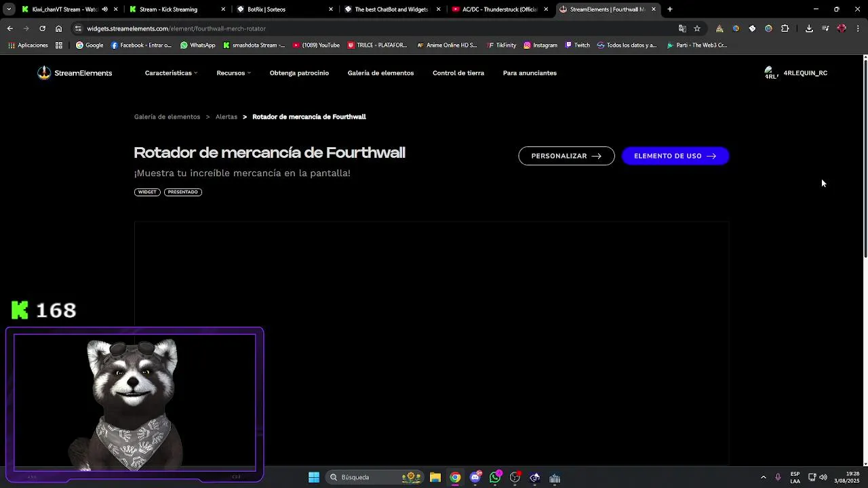Open the Todos los datos bookmark
The image size is (868, 488).
tap(627, 45)
